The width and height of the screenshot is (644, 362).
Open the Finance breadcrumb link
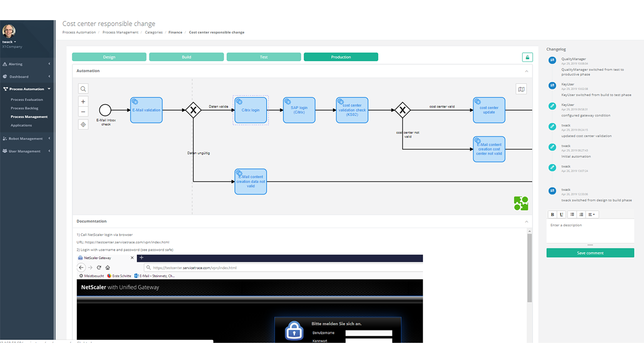click(x=175, y=32)
